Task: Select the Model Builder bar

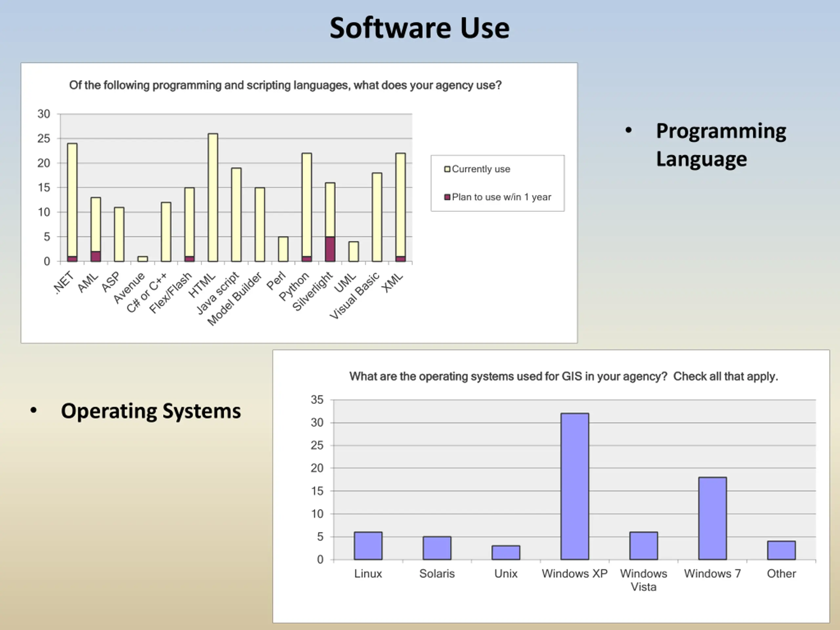Action: coord(260,224)
